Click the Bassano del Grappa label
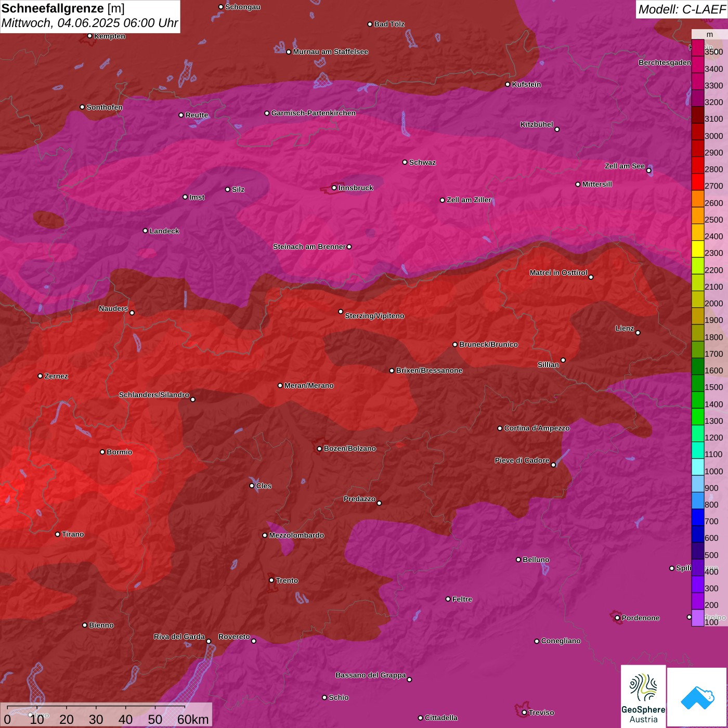The image size is (728, 728). tap(371, 675)
